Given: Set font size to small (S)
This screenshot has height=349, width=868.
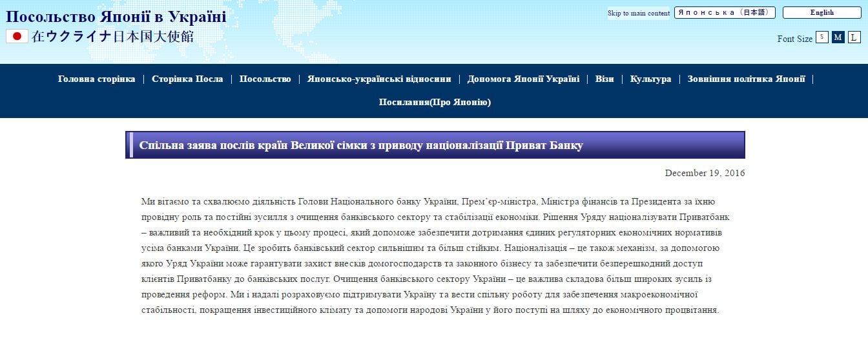Looking at the screenshot, I should (821, 37).
